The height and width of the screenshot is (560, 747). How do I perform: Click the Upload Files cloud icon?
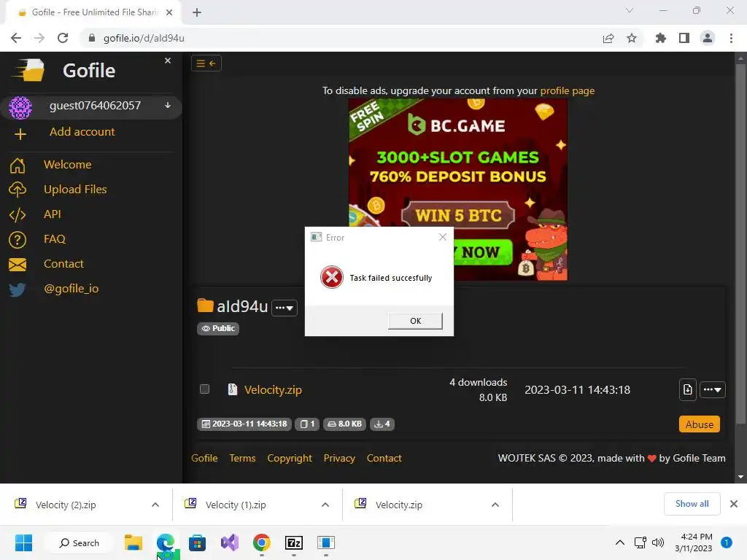pyautogui.click(x=18, y=190)
